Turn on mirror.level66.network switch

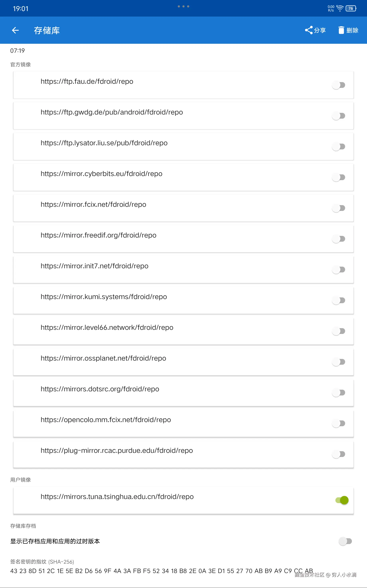(339, 331)
